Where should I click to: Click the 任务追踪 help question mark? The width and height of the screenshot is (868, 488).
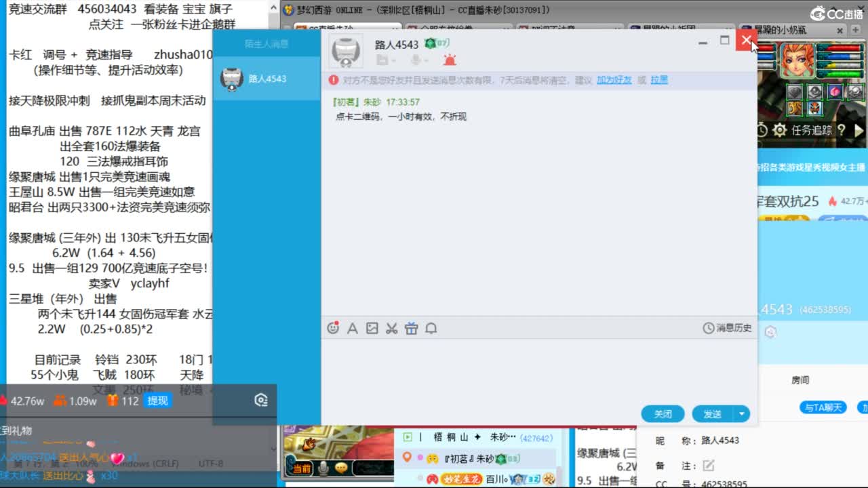pyautogui.click(x=842, y=129)
